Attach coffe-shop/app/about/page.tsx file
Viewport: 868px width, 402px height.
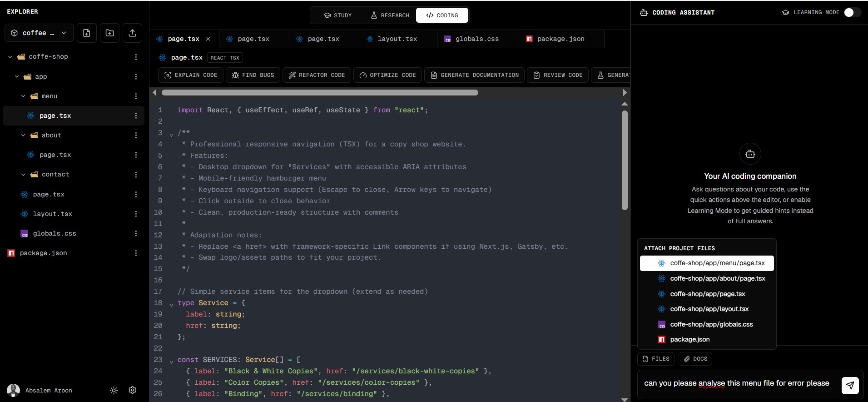707,278
